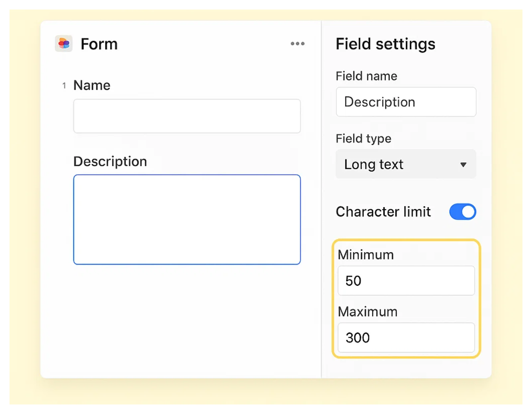Click inside the Name input field
532x414 pixels.
pyautogui.click(x=187, y=116)
